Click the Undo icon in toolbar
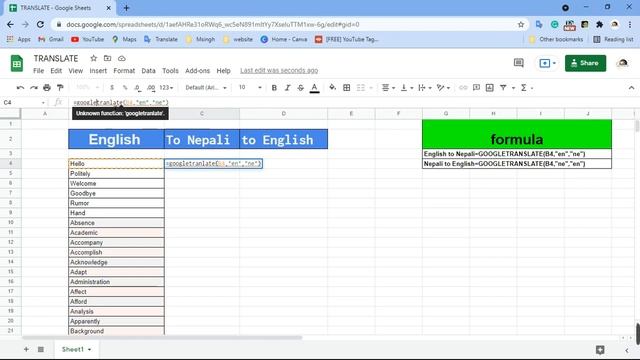Screen dimensions: 640x360 pos(20,88)
